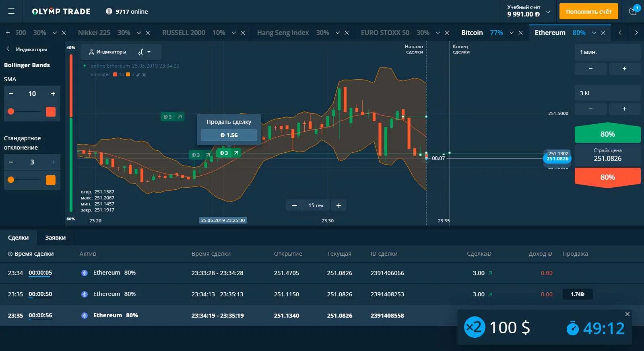Decrease the SMA period value
Viewport: 644px width, 351px height.
tap(11, 94)
